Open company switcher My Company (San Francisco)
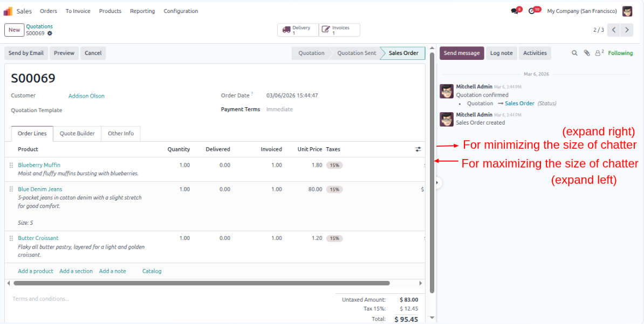The image size is (644, 324). point(582,11)
